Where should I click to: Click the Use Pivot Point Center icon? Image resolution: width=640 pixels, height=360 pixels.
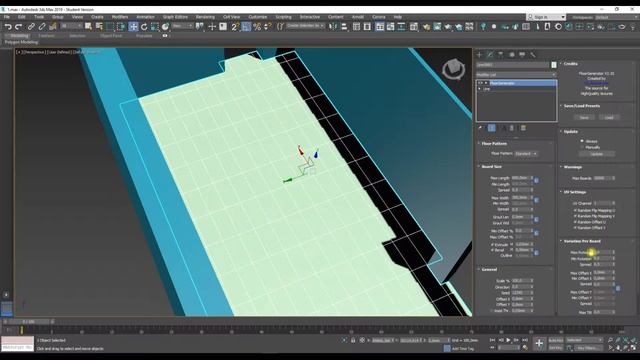pyautogui.click(x=200, y=27)
